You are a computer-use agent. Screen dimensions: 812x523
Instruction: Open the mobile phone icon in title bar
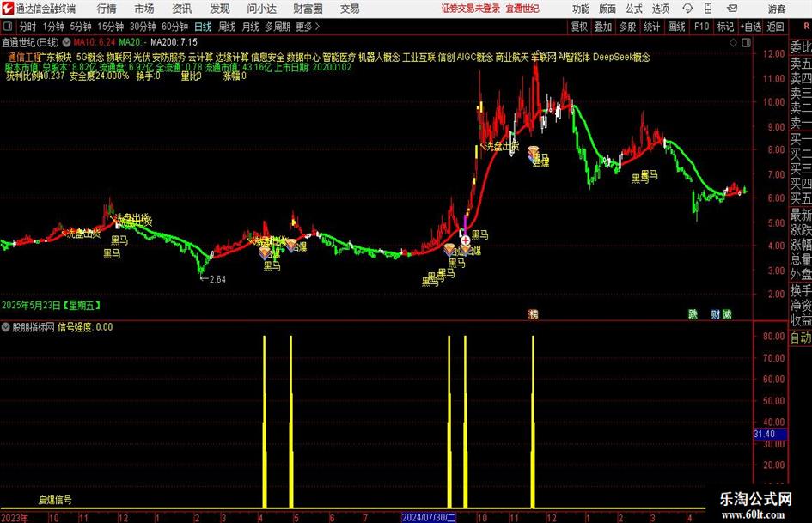pyautogui.click(x=708, y=9)
